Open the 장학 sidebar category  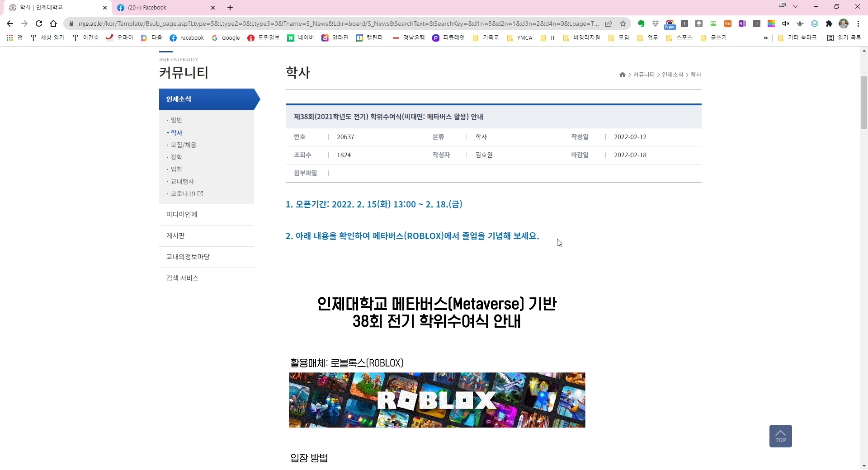click(x=176, y=157)
